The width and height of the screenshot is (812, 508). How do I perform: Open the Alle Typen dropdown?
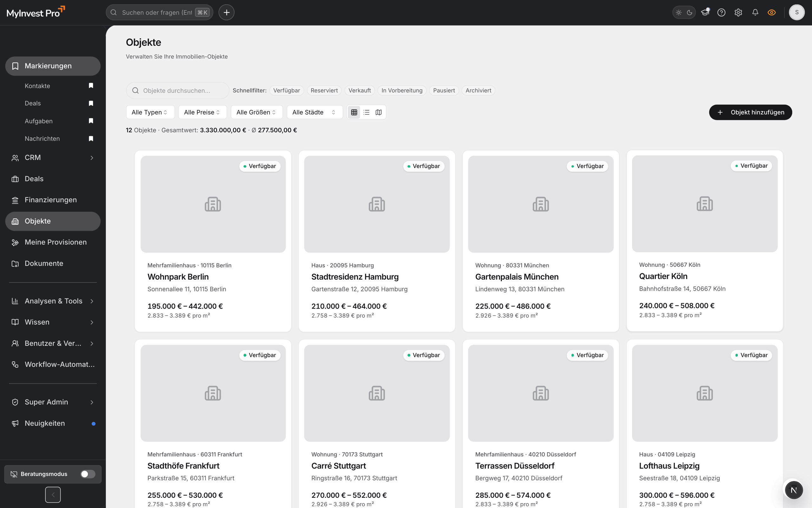(150, 112)
